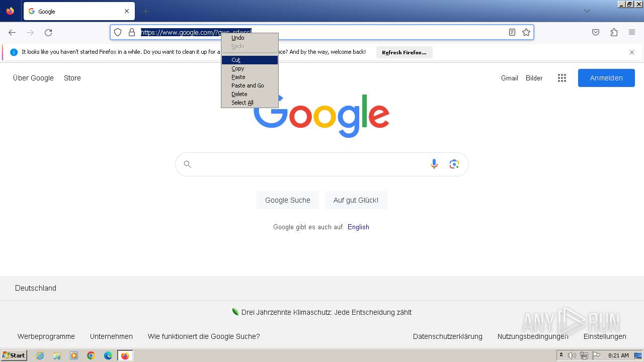Launch Internet Explorer from taskbar
Viewport: 644px width, 362px height.
[40, 355]
